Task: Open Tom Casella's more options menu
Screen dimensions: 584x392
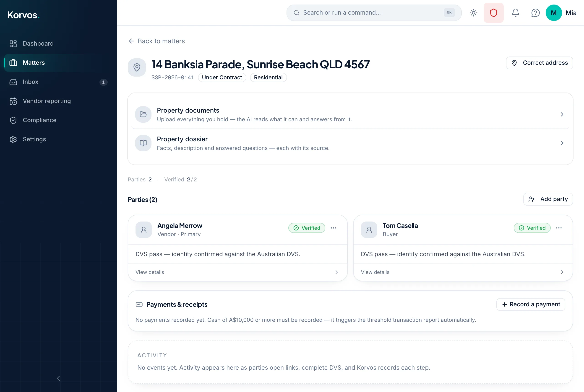Action: 559,228
